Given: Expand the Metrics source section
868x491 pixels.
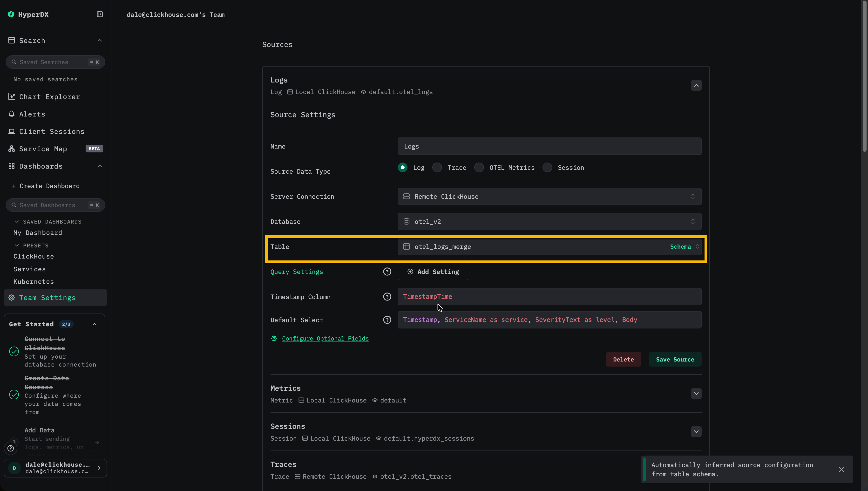Looking at the screenshot, I should (696, 394).
